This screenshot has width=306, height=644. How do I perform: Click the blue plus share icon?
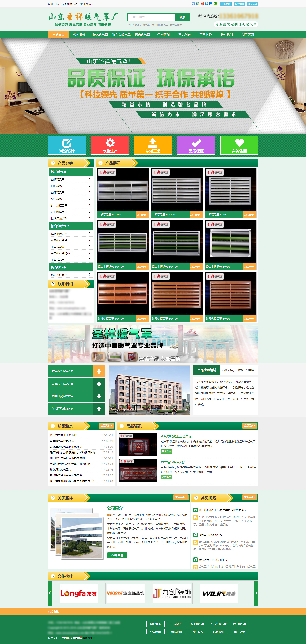[x=193, y=4]
